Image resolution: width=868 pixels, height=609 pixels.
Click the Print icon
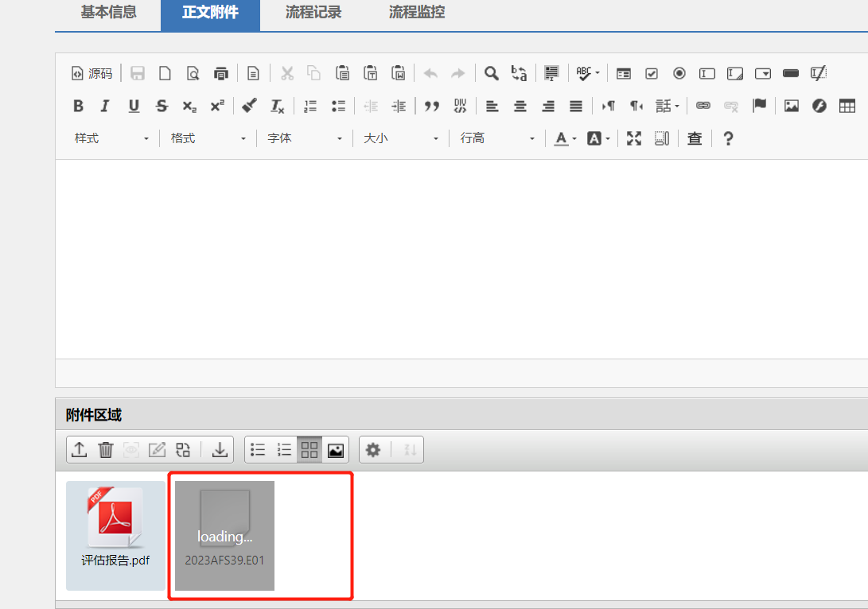point(221,73)
